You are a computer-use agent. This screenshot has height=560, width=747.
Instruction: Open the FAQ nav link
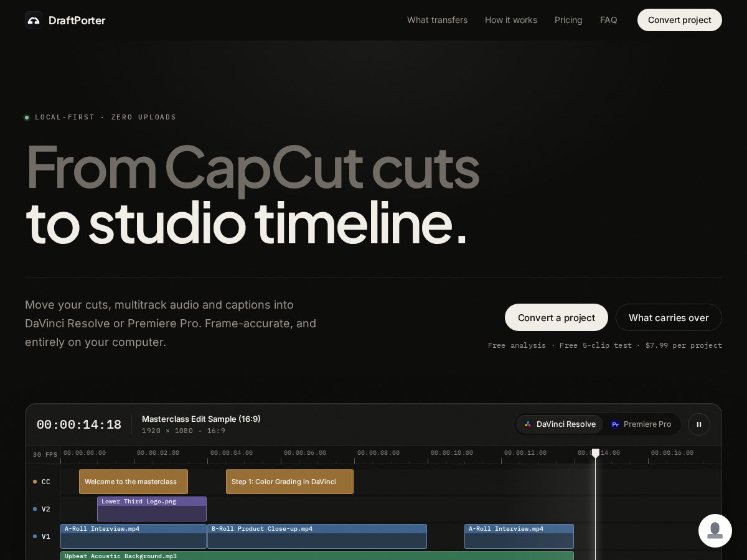[x=609, y=20]
